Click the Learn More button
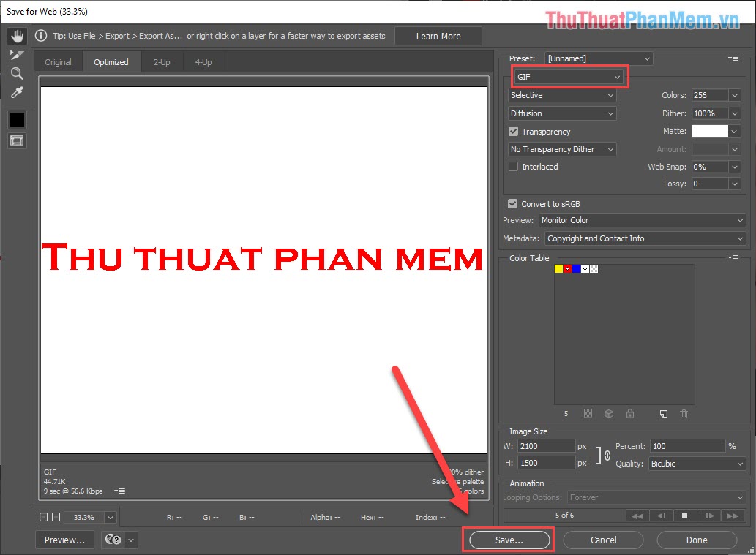Screen dimensions: 756x555 tap(438, 35)
